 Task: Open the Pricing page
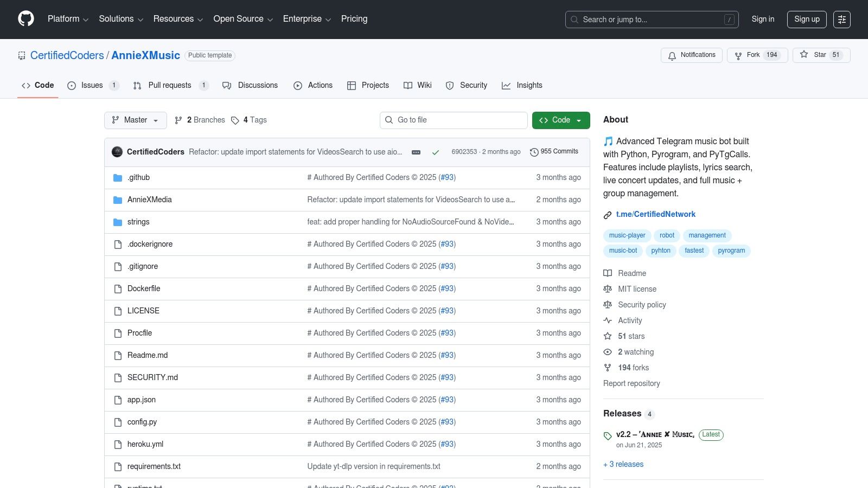click(x=354, y=19)
